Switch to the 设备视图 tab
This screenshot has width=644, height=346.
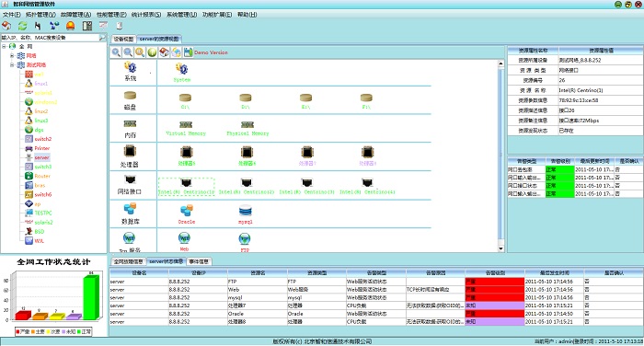coord(123,39)
